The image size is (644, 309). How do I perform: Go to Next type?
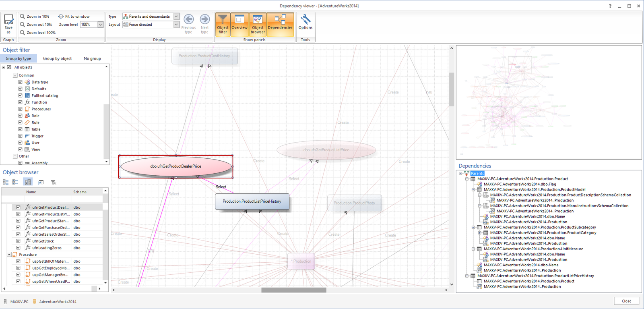point(204,24)
